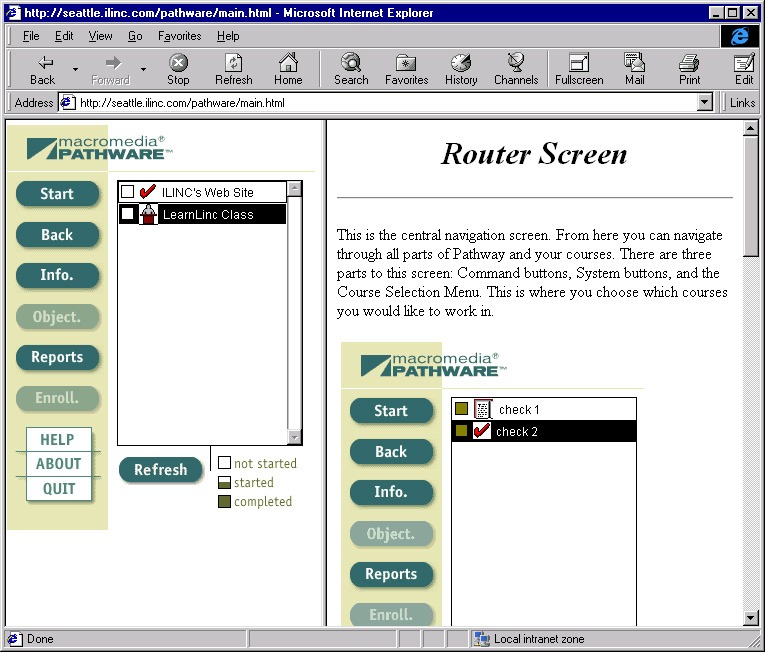Click the Pathware Refresh button

tap(161, 469)
